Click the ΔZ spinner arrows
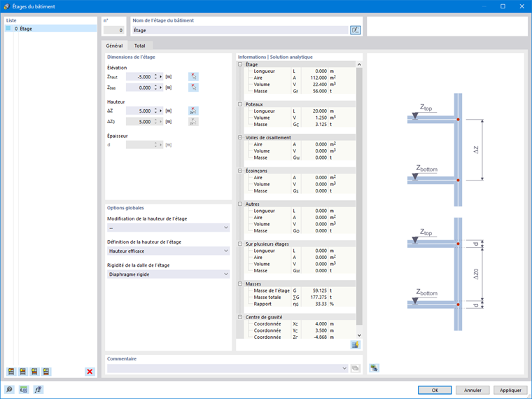Image resolution: width=532 pixels, height=399 pixels. tap(155, 111)
